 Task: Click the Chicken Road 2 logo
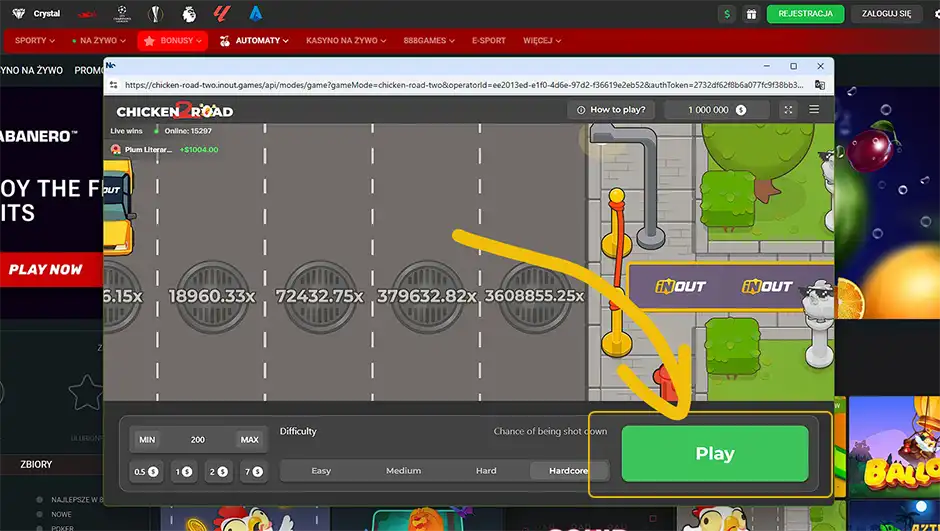[x=174, y=111]
